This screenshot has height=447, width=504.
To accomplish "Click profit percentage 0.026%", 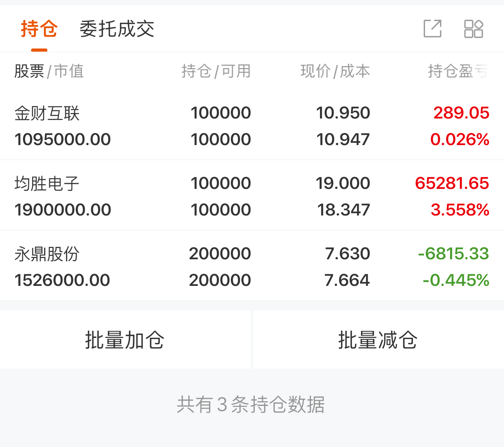I will [x=460, y=140].
